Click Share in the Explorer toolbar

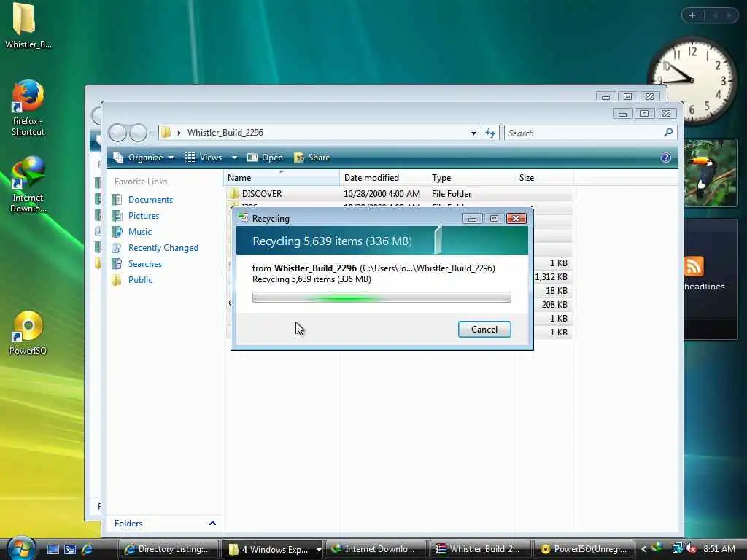pos(312,157)
